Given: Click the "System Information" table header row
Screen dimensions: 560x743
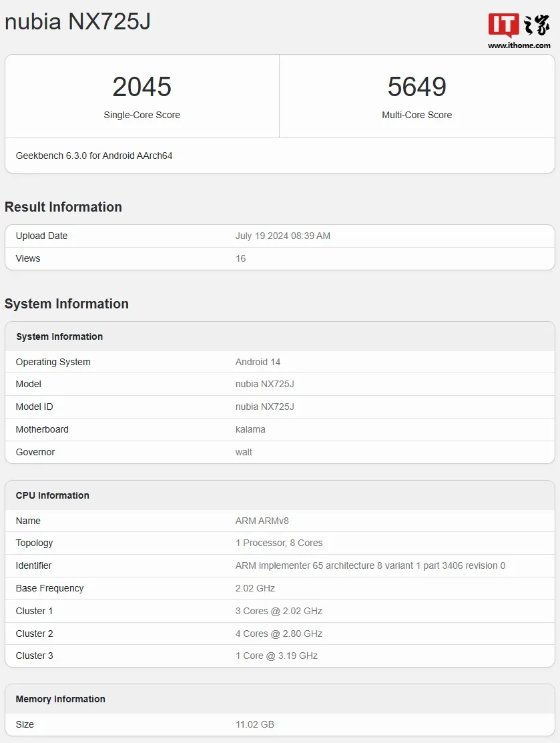Looking at the screenshot, I should pos(280,336).
